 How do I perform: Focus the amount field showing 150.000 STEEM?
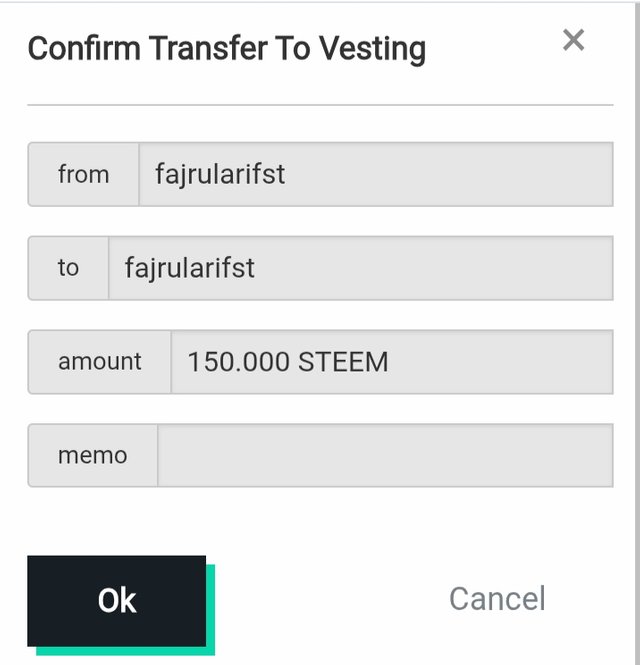click(391, 361)
